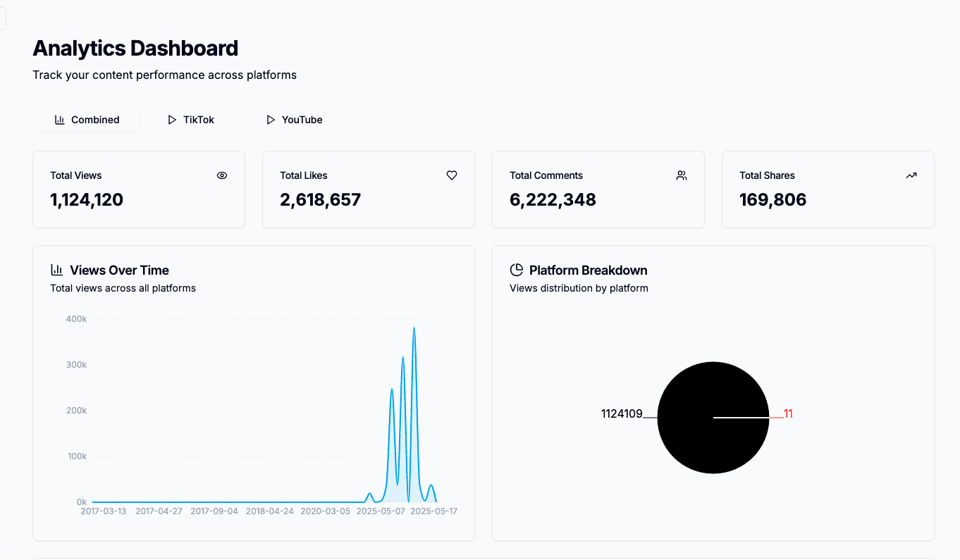The width and height of the screenshot is (960, 560).
Task: Click the pie chart icon beside Platform Breakdown
Action: coord(517,270)
